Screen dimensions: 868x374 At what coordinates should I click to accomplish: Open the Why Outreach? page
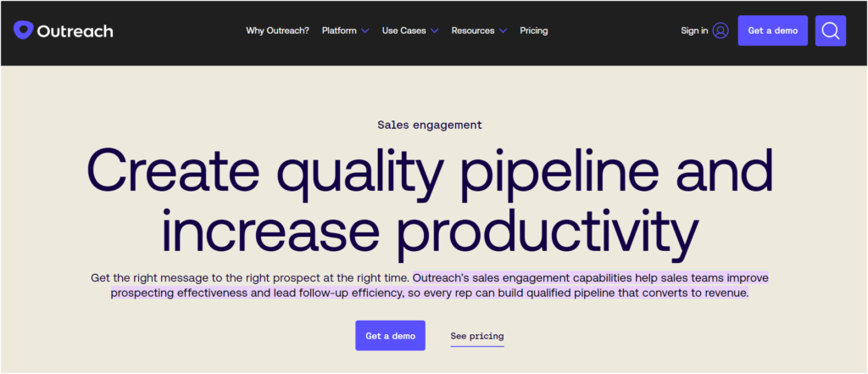(x=277, y=31)
